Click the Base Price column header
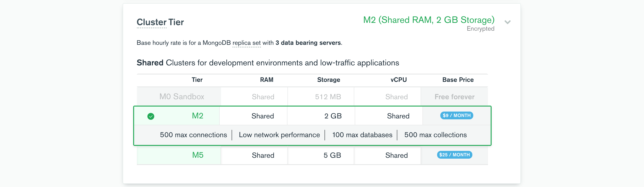The height and width of the screenshot is (187, 644). point(458,80)
